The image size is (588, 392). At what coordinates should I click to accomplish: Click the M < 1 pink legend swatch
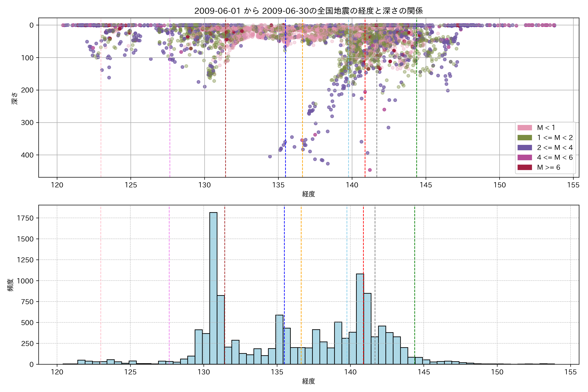(x=524, y=128)
